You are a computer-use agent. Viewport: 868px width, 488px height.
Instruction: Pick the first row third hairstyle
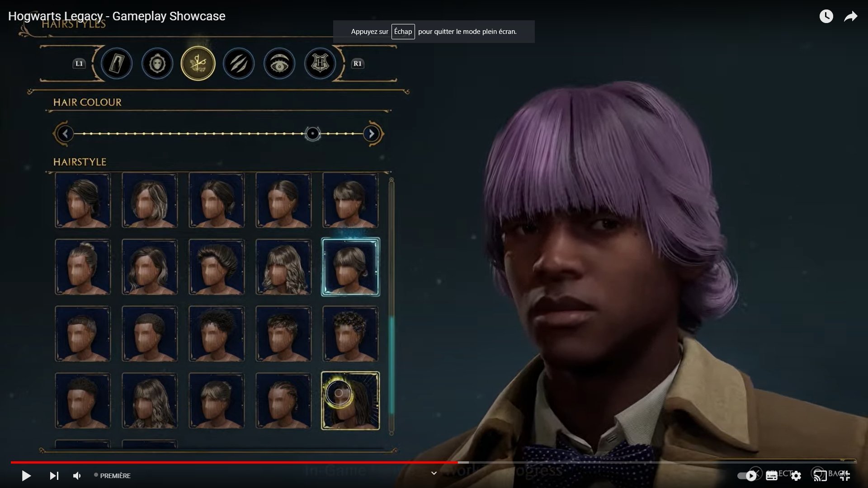pyautogui.click(x=217, y=200)
